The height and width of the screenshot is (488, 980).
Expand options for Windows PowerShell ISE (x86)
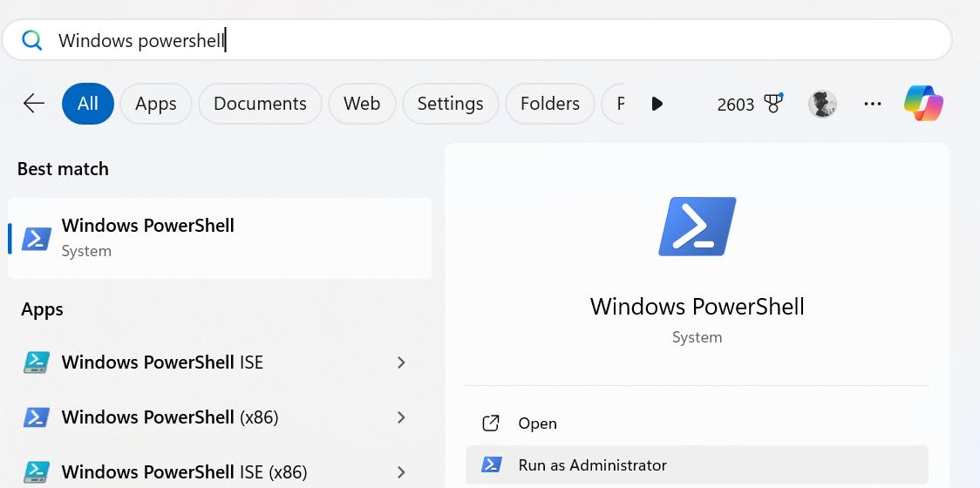coord(402,471)
